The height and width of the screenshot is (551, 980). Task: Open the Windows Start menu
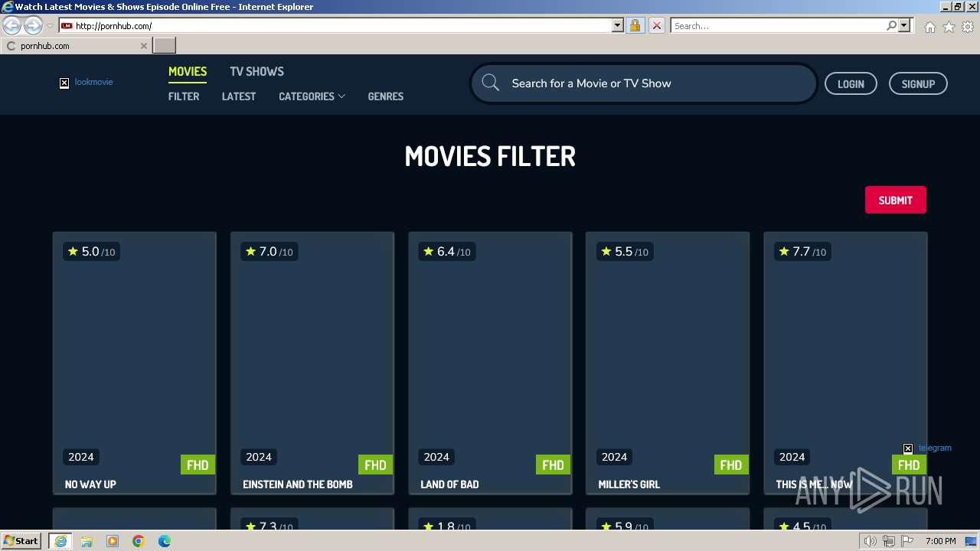pyautogui.click(x=21, y=541)
